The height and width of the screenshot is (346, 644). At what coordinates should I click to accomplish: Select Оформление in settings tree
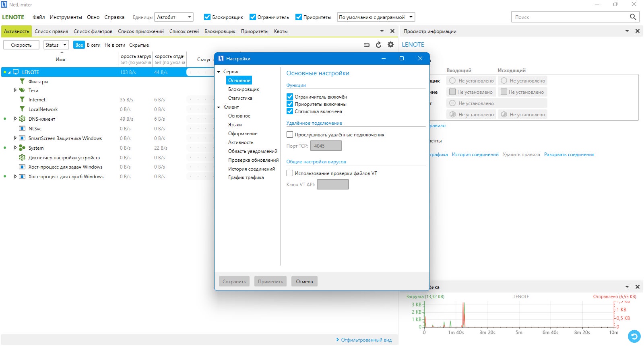pos(243,134)
